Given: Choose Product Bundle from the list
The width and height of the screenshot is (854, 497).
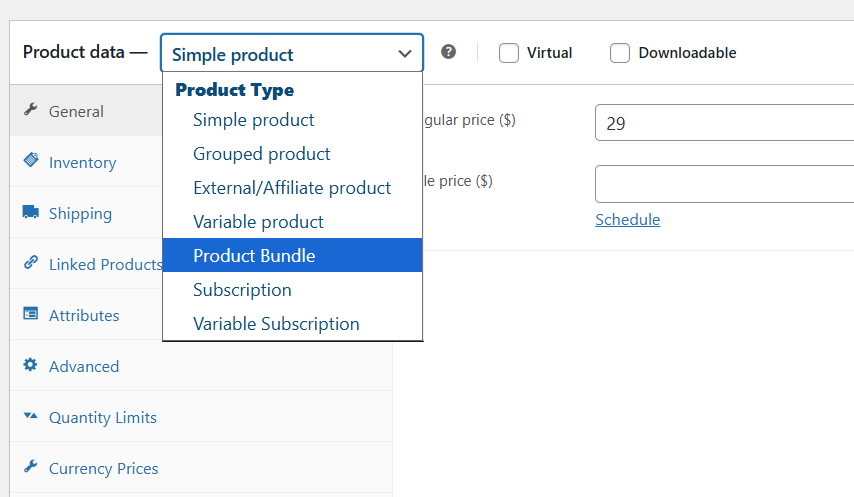Looking at the screenshot, I should point(292,255).
